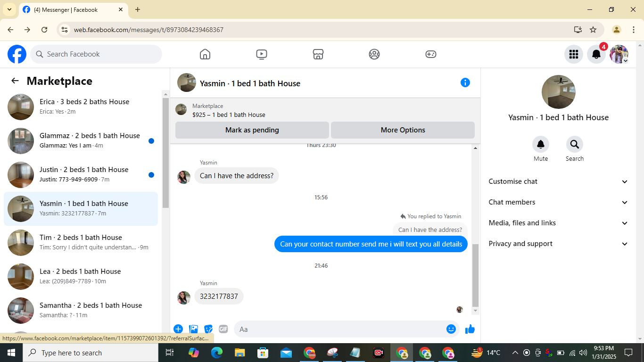Open Lea 2 beds 1 bath House chat
Screen dimensions: 644x362
click(x=81, y=277)
